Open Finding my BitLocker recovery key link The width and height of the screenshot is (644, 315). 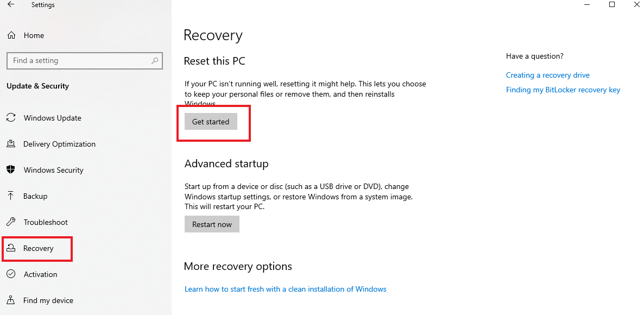(563, 90)
